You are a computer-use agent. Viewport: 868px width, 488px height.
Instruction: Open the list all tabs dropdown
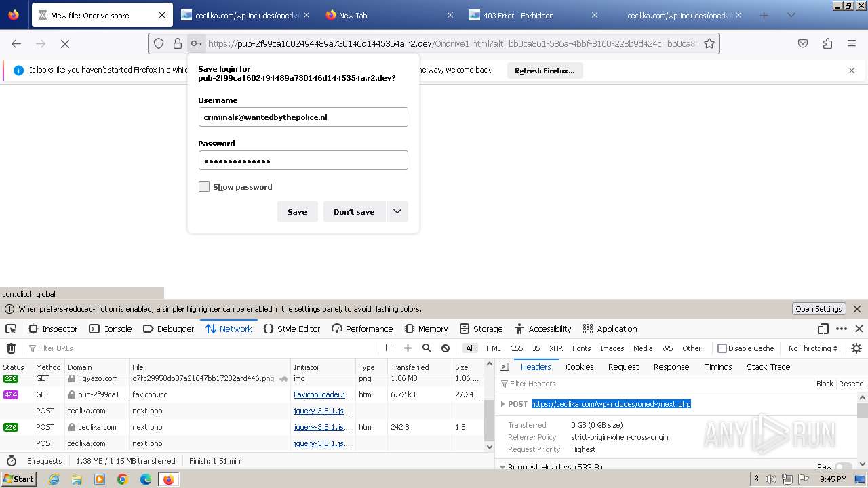pos(791,15)
